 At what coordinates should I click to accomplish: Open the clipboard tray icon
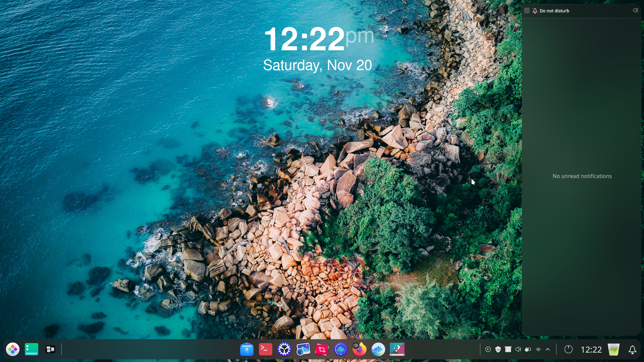pos(508,349)
